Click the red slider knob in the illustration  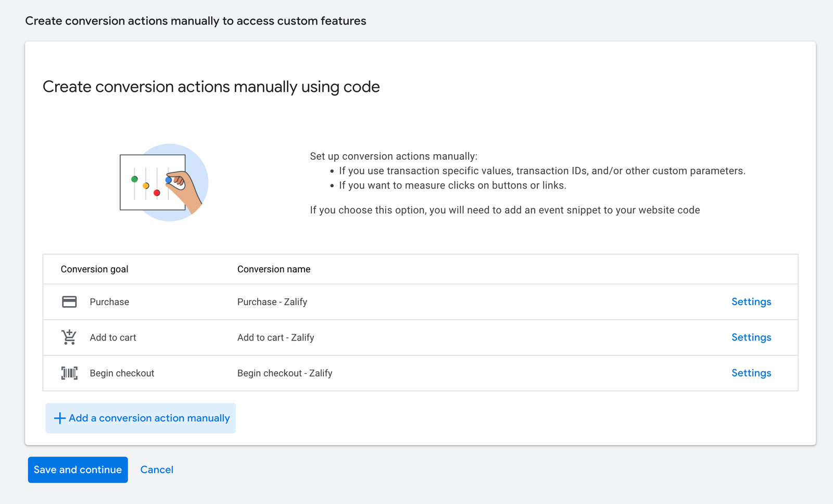(x=157, y=193)
